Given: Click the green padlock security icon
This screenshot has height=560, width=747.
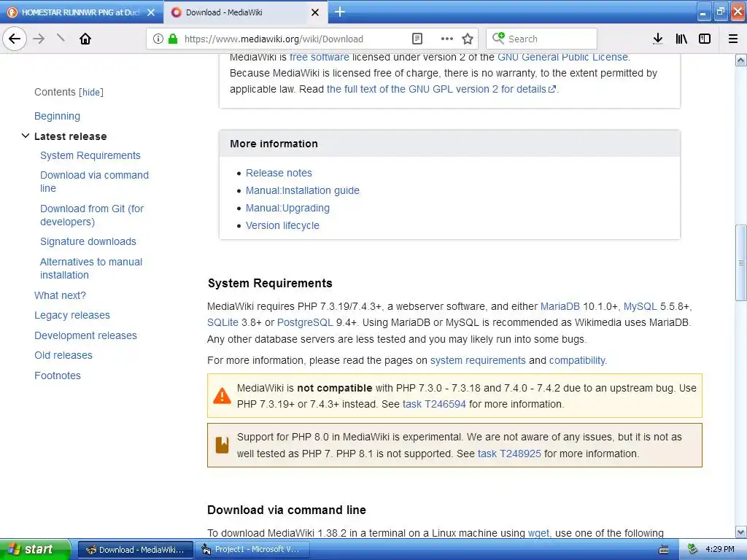Looking at the screenshot, I should pos(173,39).
